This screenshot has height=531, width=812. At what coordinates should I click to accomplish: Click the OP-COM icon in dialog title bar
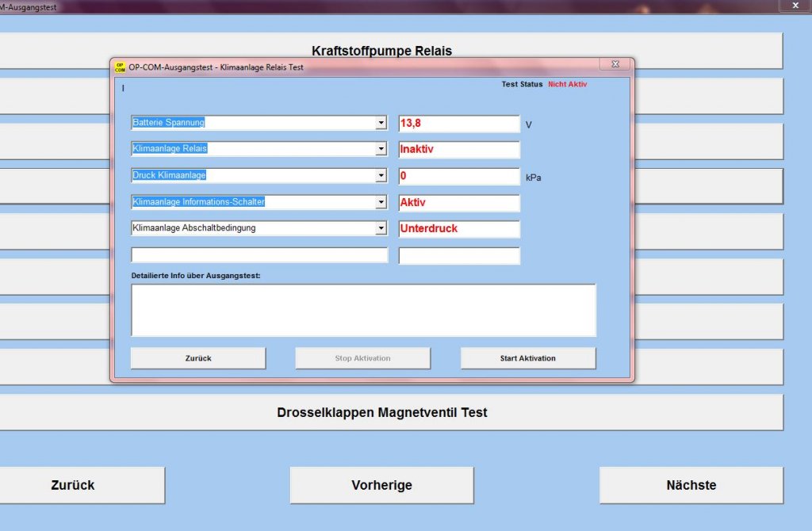[120, 67]
